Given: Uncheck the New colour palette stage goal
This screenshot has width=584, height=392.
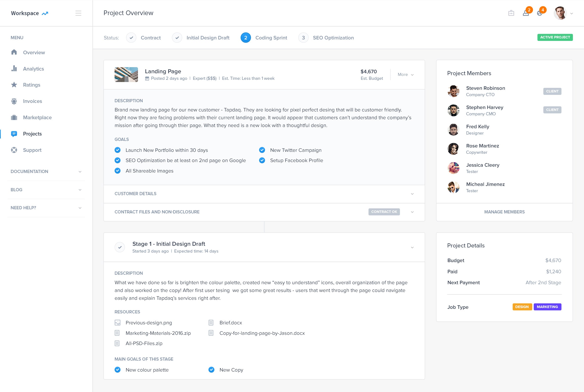Looking at the screenshot, I should point(118,370).
